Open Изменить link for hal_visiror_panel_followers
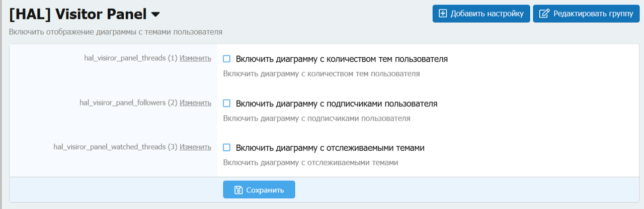 coord(195,102)
